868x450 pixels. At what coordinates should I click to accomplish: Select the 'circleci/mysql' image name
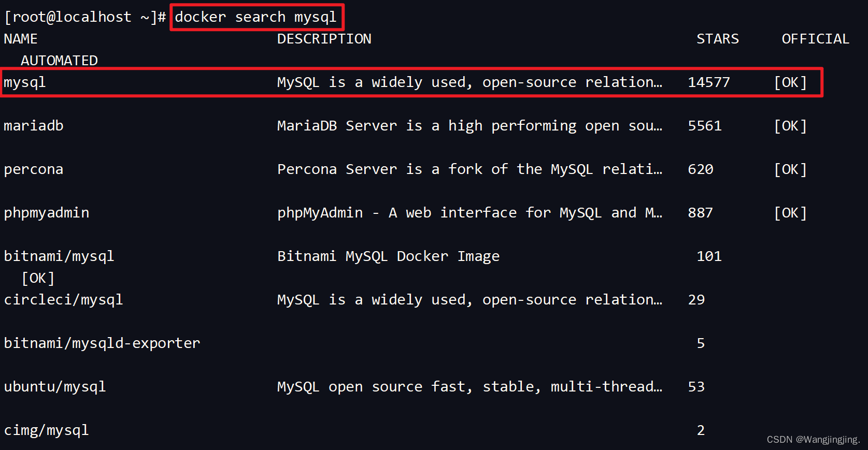(63, 300)
